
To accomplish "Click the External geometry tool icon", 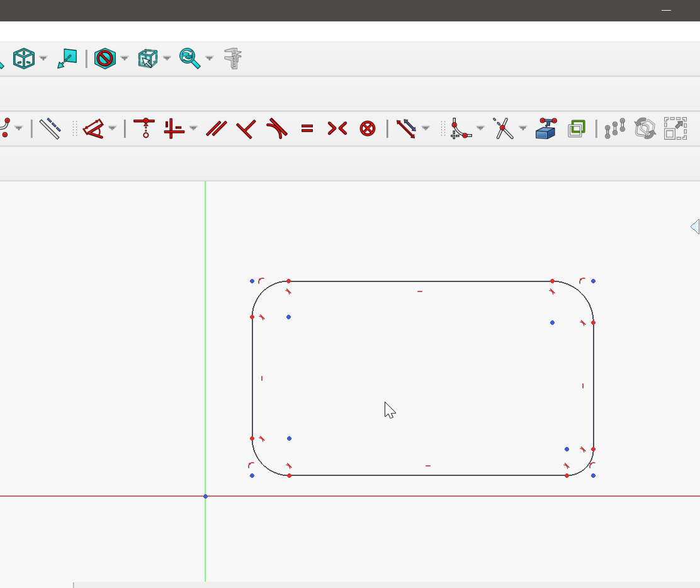I will pos(546,128).
